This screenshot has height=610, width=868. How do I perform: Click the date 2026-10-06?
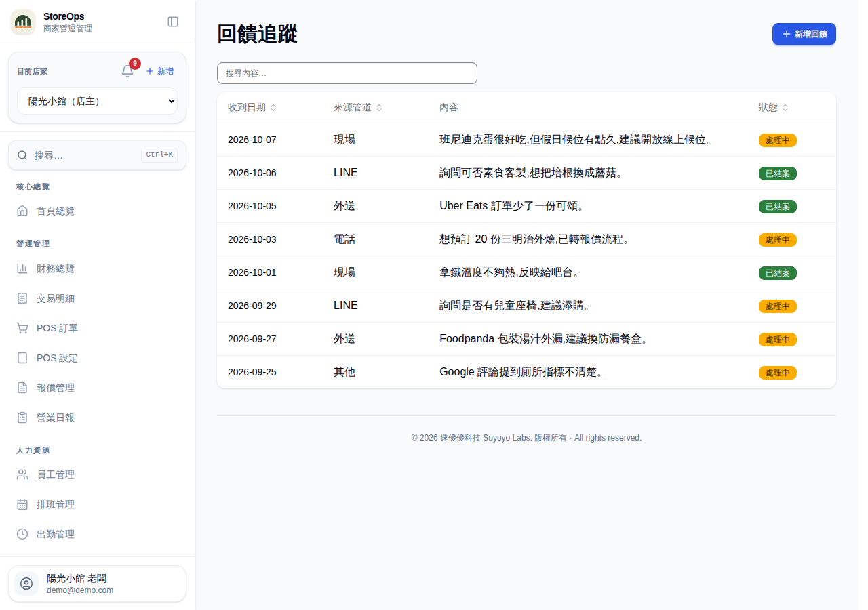click(x=252, y=173)
